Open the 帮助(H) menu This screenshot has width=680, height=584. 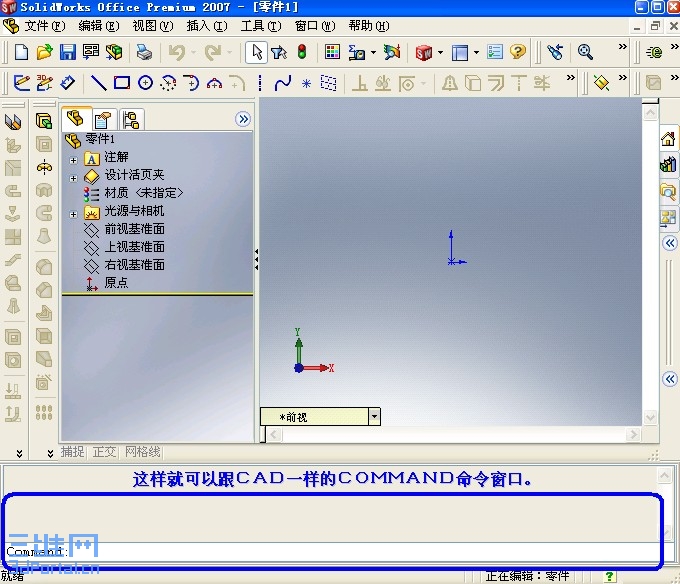coord(369,26)
